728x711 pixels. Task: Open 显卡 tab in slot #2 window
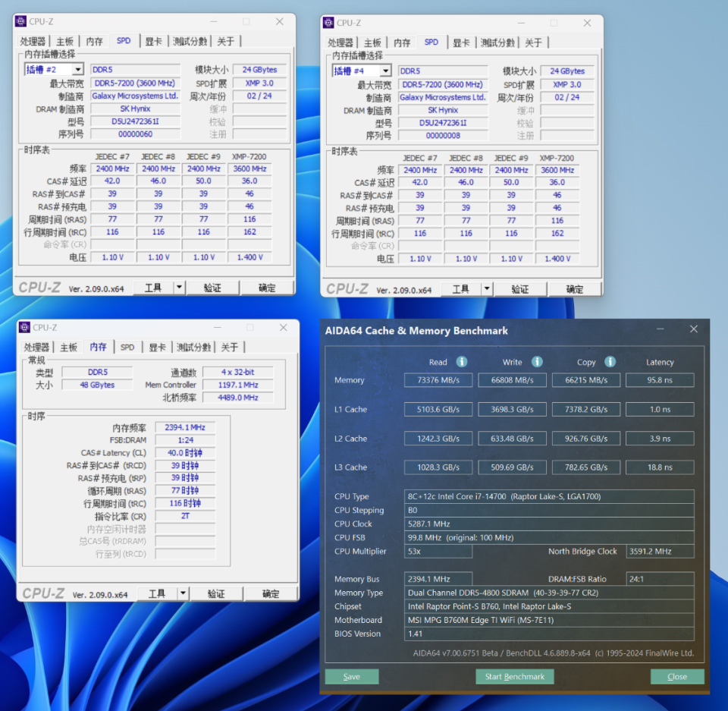pos(154,42)
